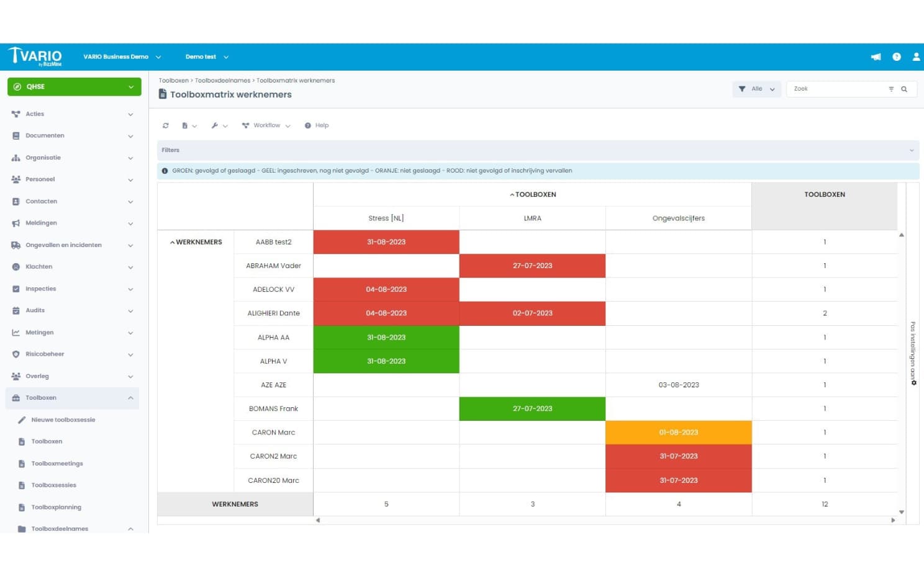Go to Toolboxdeelnames breadcrumb link

(222, 81)
